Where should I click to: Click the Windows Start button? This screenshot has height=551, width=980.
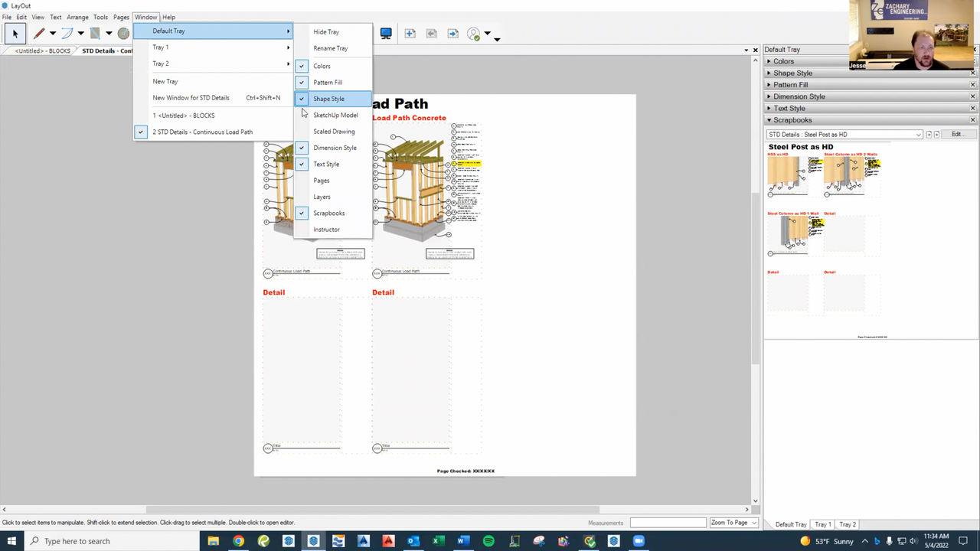click(x=11, y=541)
